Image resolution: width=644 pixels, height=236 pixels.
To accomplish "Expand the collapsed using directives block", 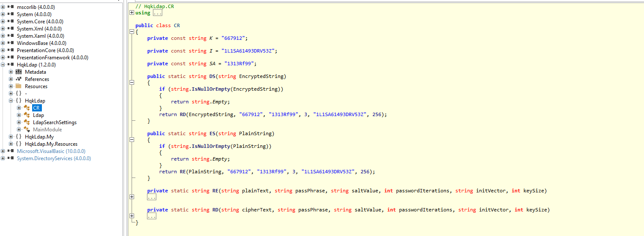I will [x=132, y=13].
